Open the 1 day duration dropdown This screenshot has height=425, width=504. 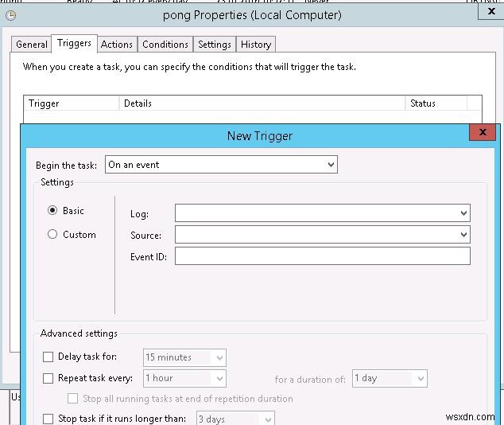click(390, 378)
